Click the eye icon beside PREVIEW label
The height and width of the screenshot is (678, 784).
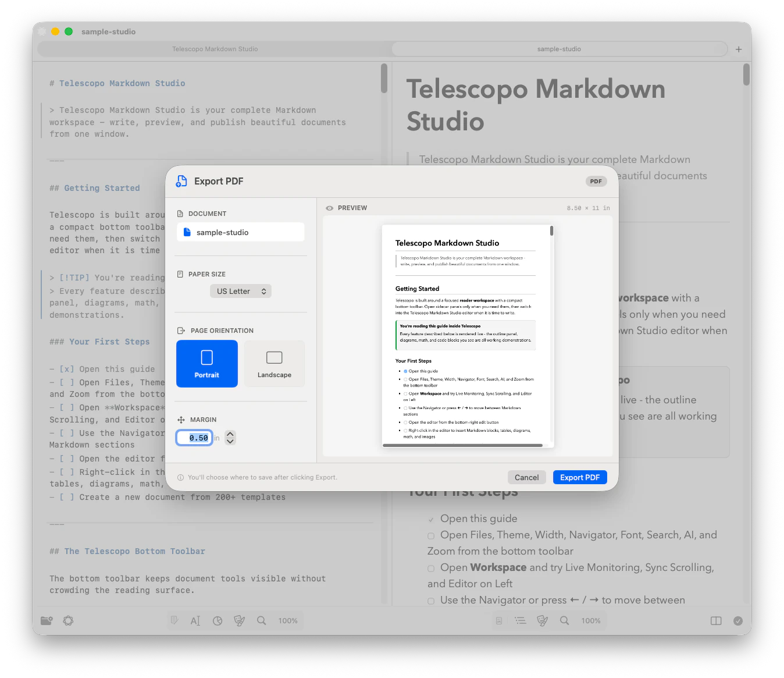pyautogui.click(x=330, y=208)
